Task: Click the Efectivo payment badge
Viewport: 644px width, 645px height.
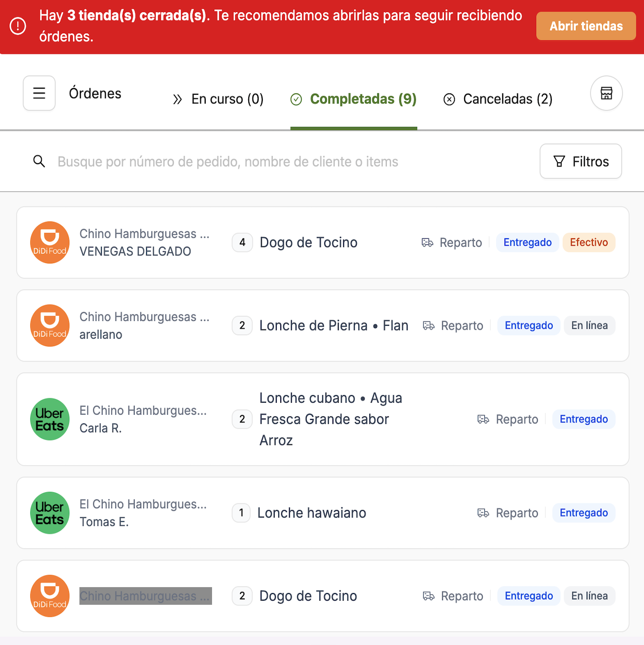Action: (589, 243)
